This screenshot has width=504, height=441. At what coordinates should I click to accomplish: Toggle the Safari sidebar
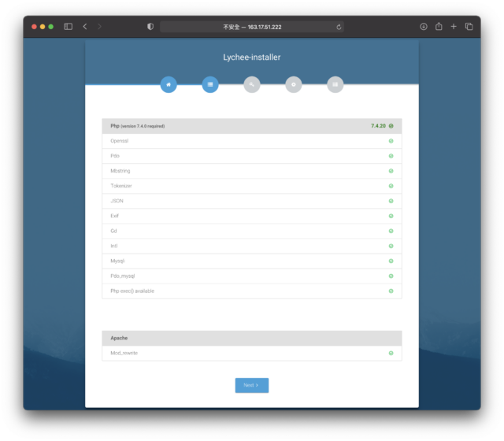click(x=69, y=27)
